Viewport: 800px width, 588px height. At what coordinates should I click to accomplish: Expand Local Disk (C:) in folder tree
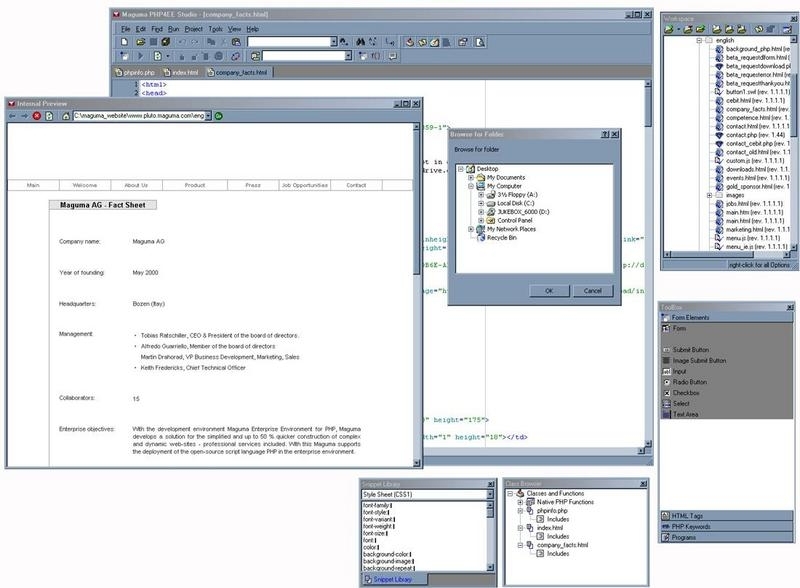click(x=481, y=203)
